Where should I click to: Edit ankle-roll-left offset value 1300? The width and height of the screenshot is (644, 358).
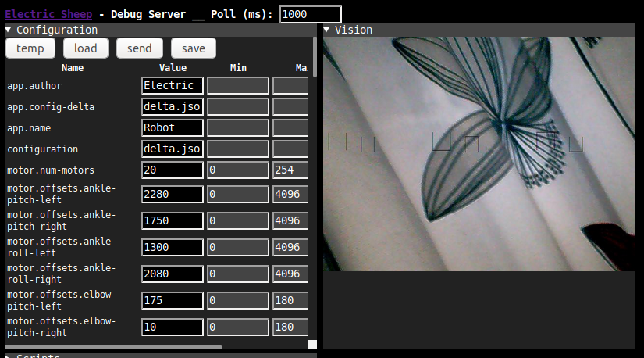173,247
